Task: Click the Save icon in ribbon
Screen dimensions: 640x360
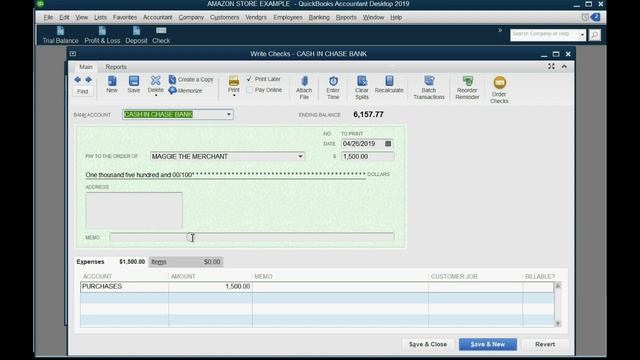Action: click(133, 81)
